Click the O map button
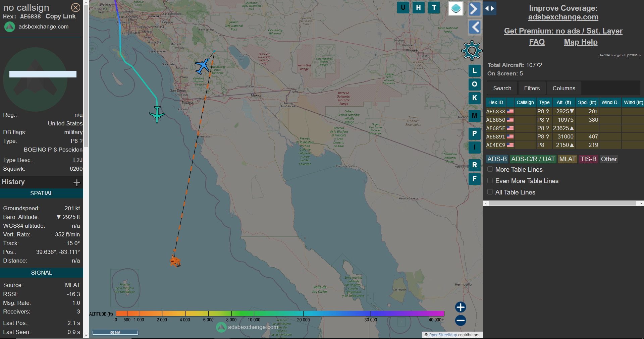 point(474,84)
